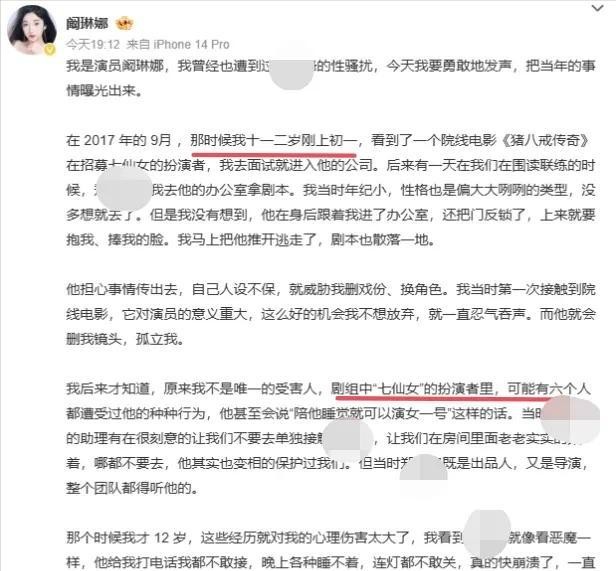Click the yellow verified badge on avatar
Image resolution: width=616 pixels, height=571 pixels.
[50, 50]
